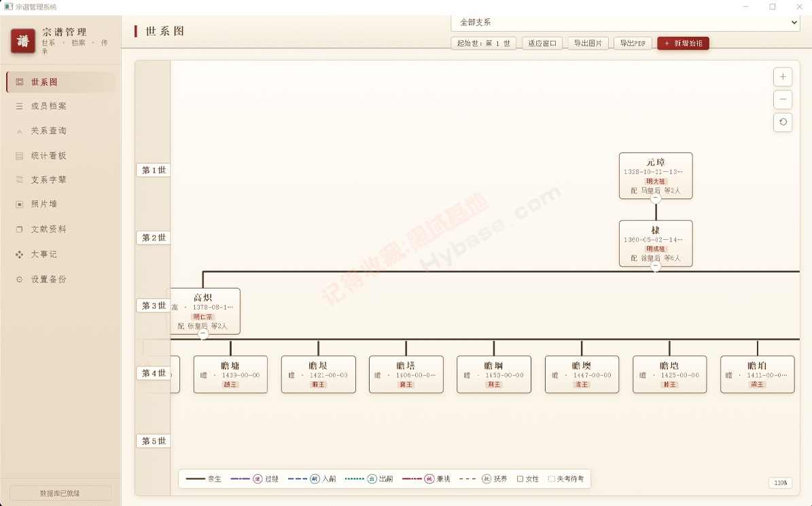Collapse children under the 元璋 card
812x506 pixels.
point(656,198)
